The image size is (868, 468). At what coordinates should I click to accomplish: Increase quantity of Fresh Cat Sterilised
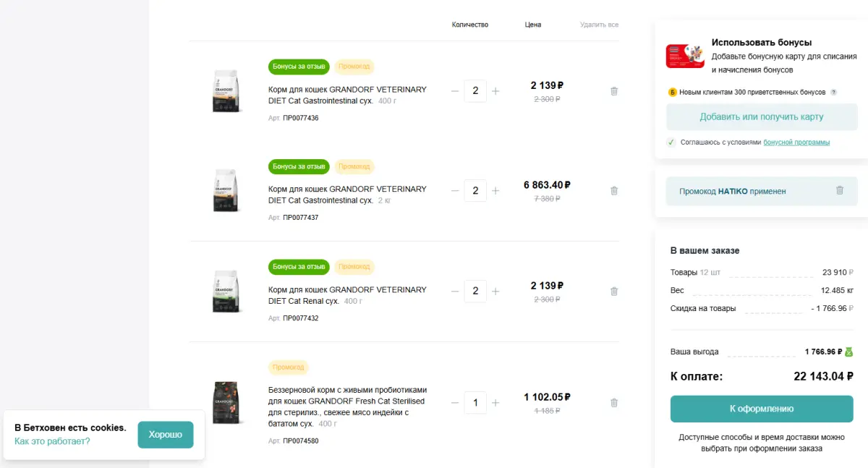(x=495, y=402)
